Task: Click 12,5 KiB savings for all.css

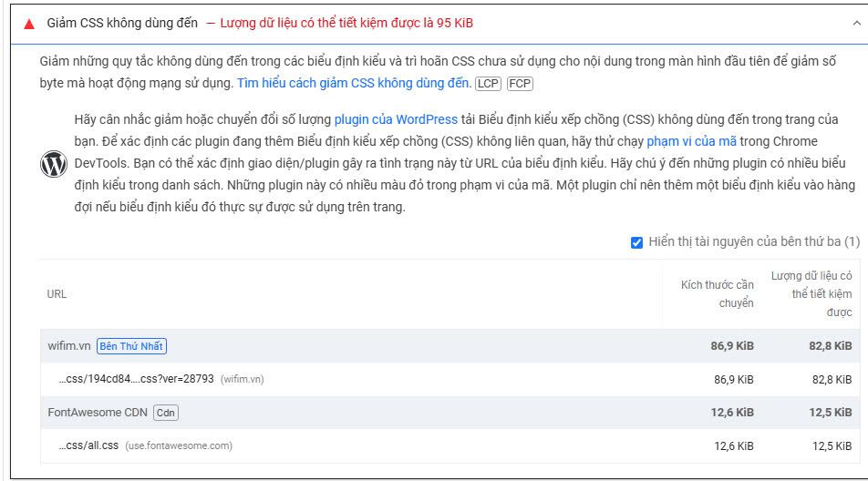Action: click(x=832, y=446)
